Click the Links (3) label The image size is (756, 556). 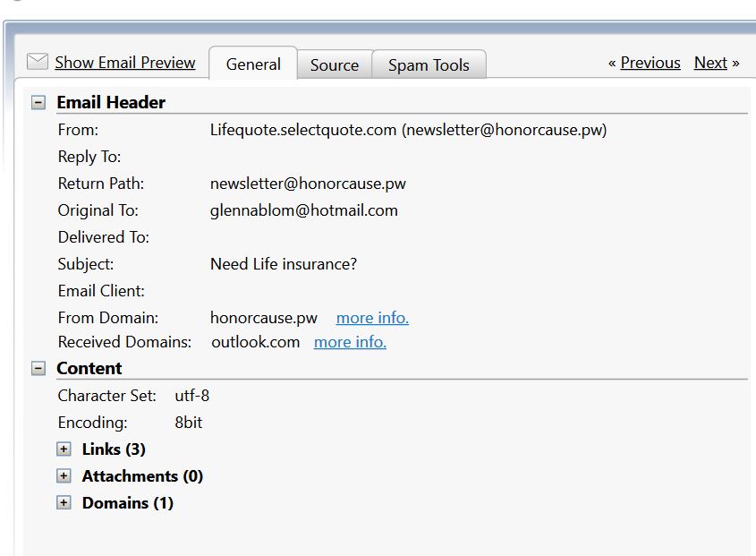[114, 449]
